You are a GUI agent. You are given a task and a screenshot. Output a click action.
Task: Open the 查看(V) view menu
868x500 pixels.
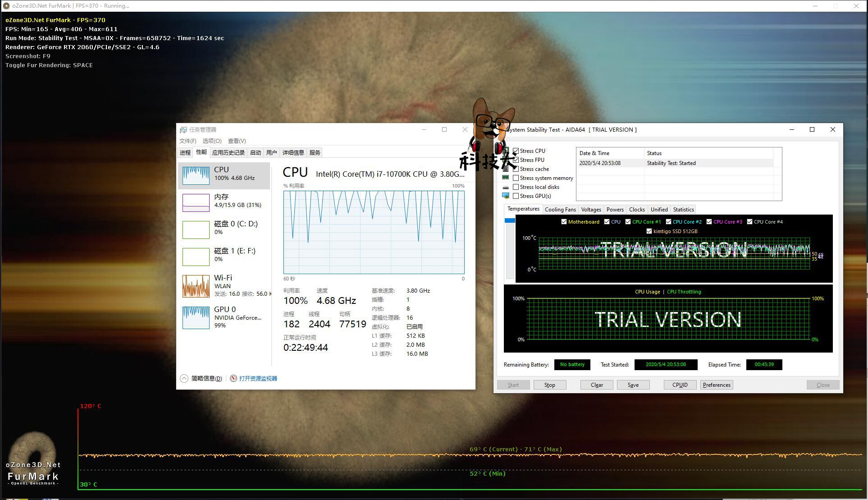click(237, 141)
